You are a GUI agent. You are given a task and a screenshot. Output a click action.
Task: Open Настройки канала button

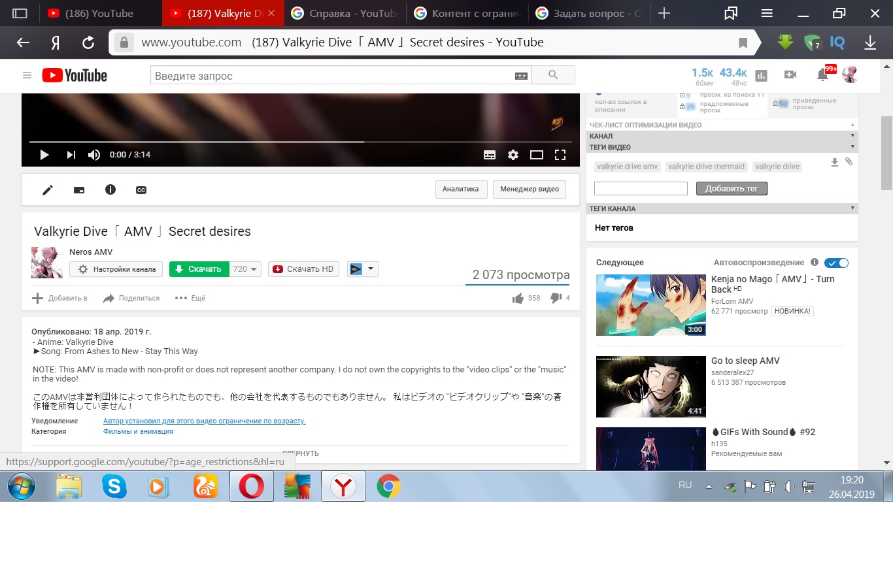click(116, 269)
